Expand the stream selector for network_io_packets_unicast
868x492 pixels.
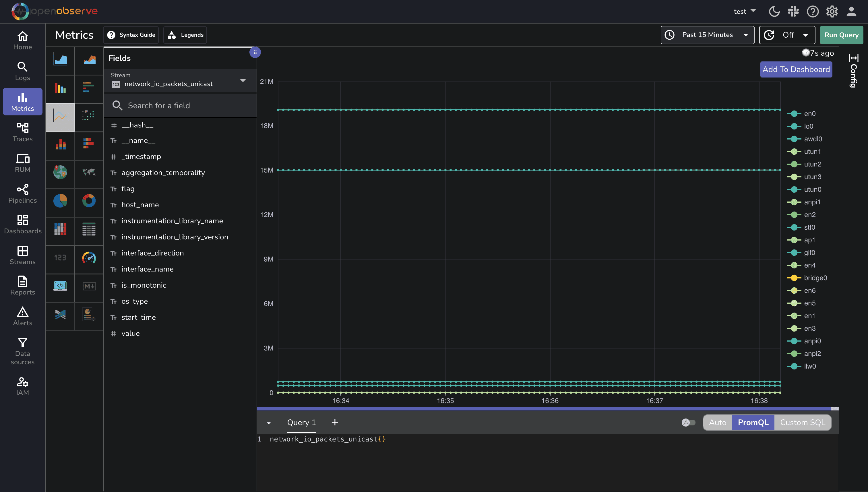(243, 80)
